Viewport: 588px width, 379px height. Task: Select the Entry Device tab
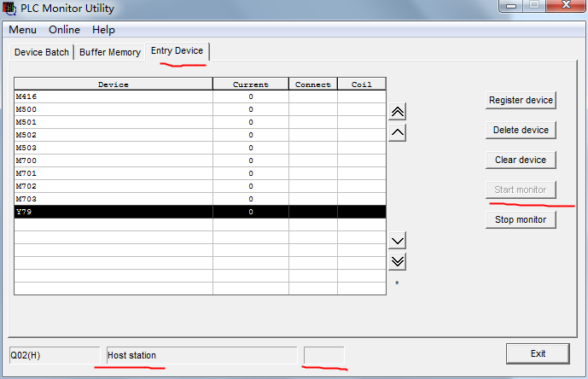tap(177, 51)
